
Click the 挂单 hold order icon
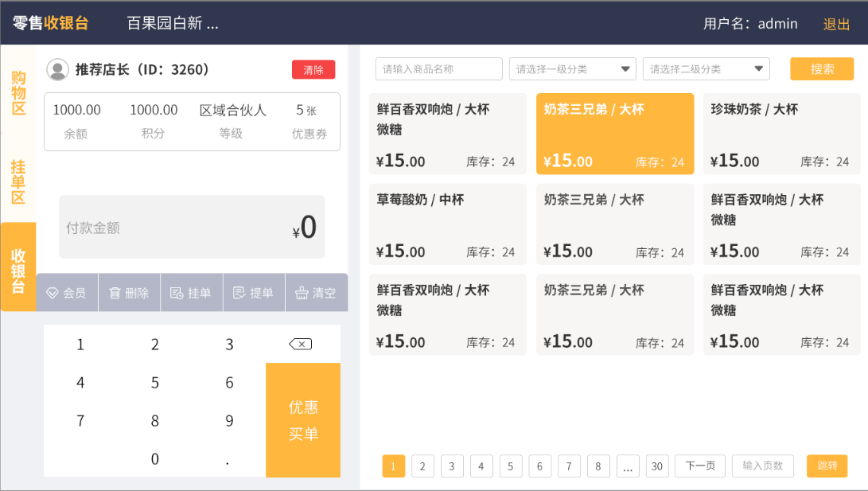point(177,293)
